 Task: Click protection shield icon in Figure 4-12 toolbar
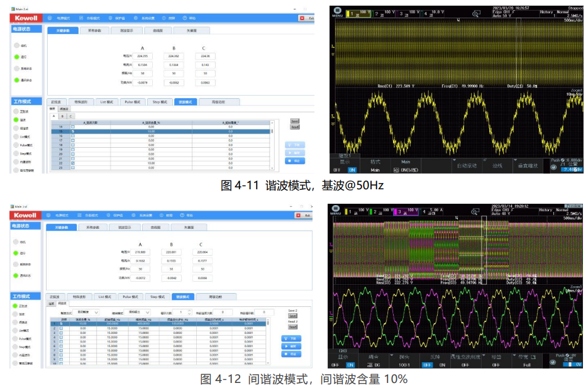point(108,215)
